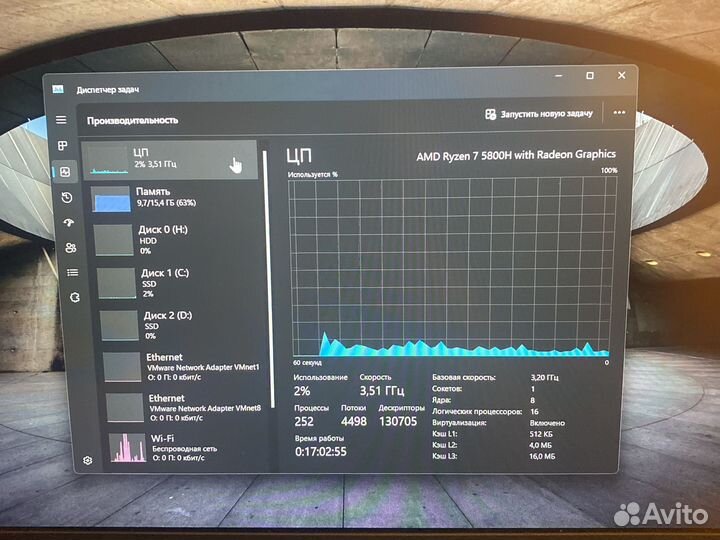This screenshot has width=720, height=540.
Task: Open the Users page icon
Action: 71,248
